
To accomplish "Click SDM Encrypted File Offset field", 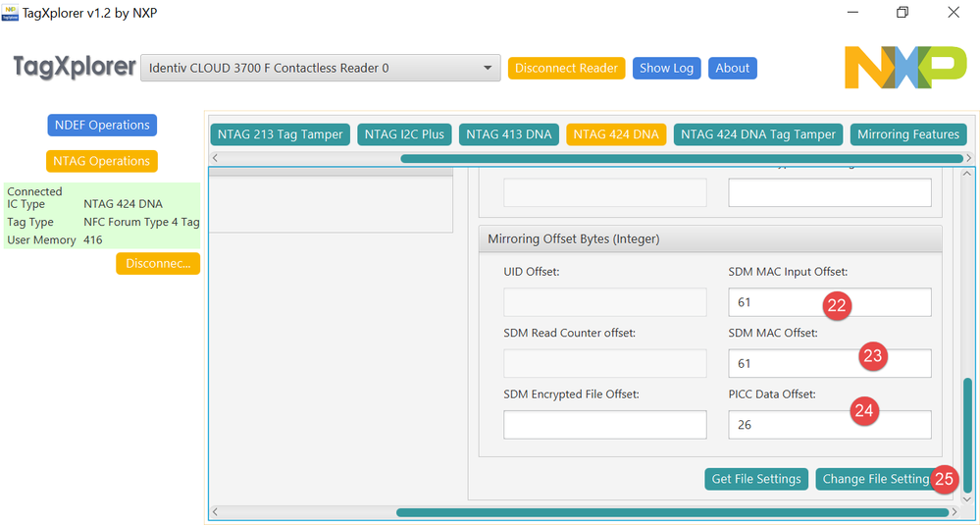I will 605,424.
